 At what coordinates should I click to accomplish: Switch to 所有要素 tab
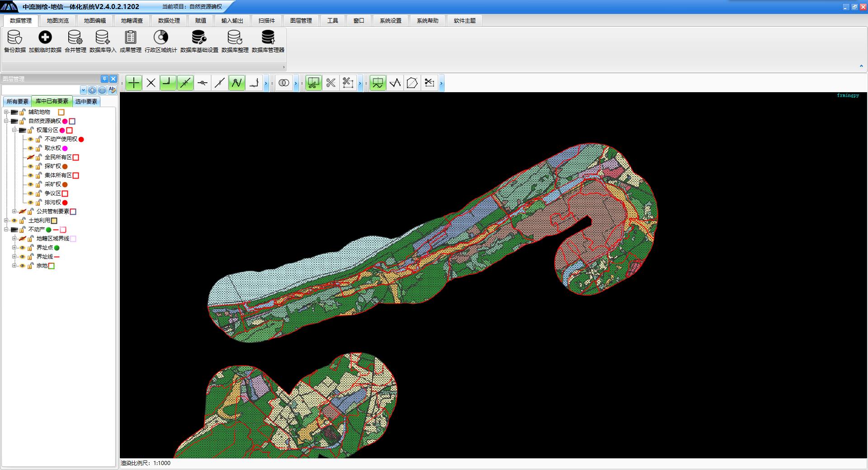click(x=17, y=102)
